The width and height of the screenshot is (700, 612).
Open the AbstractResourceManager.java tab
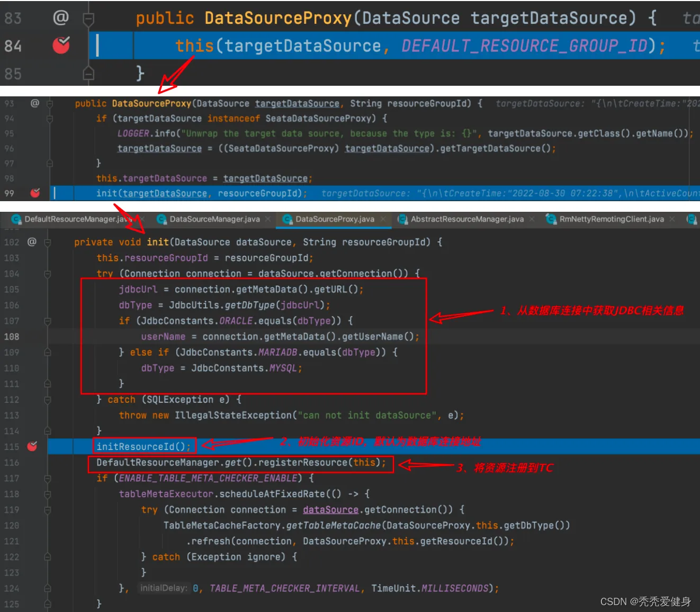[467, 219]
